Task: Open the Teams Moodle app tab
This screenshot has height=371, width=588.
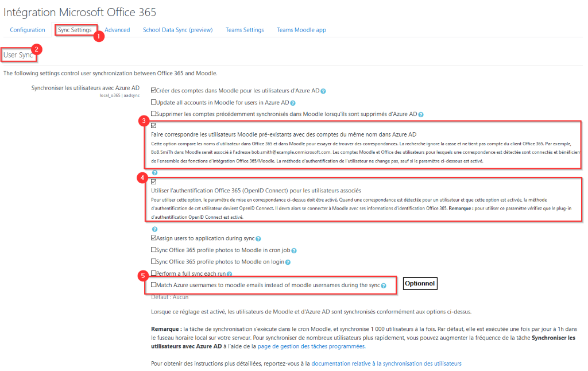Action: click(301, 30)
